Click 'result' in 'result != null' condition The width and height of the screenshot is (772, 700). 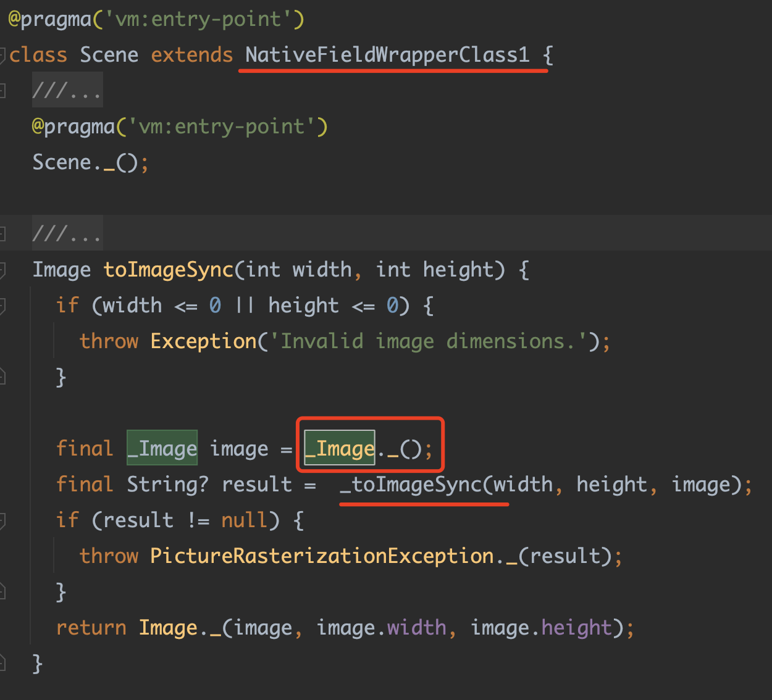(x=138, y=520)
